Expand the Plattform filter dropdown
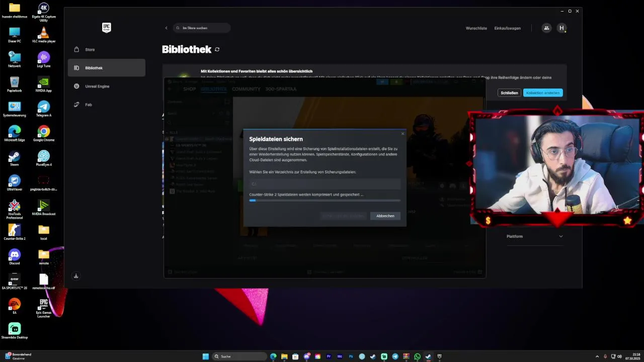Viewport: 644px width, 362px height. point(534,236)
